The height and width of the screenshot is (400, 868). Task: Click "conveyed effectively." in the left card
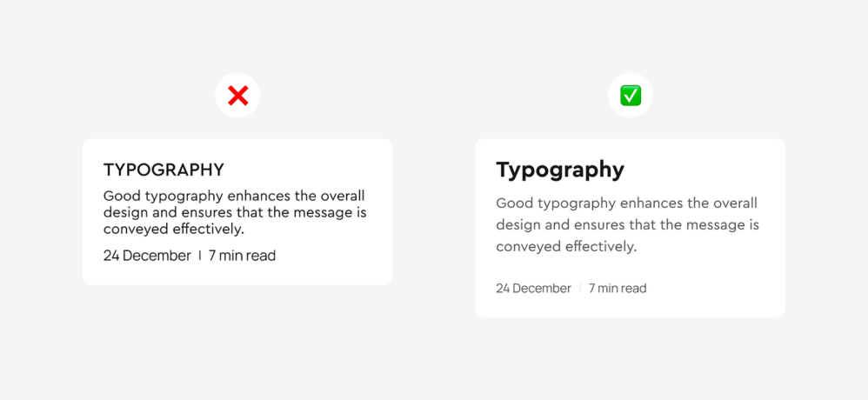(x=174, y=230)
